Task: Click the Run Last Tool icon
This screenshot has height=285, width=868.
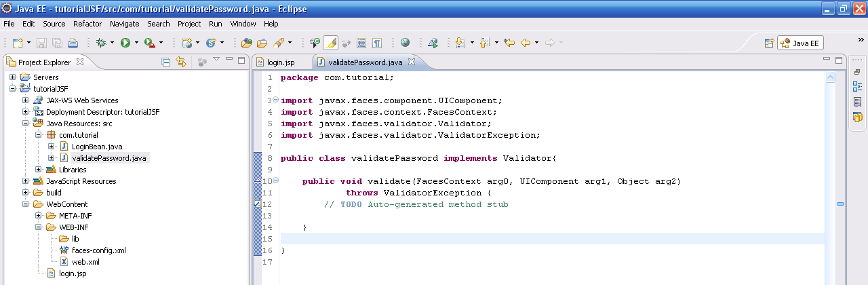Action: tap(149, 43)
